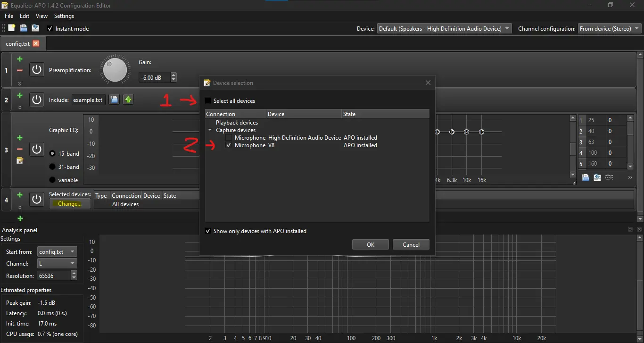The image size is (644, 343).
Task: Check Microphone High Definition Audio Device
Action: [229, 138]
